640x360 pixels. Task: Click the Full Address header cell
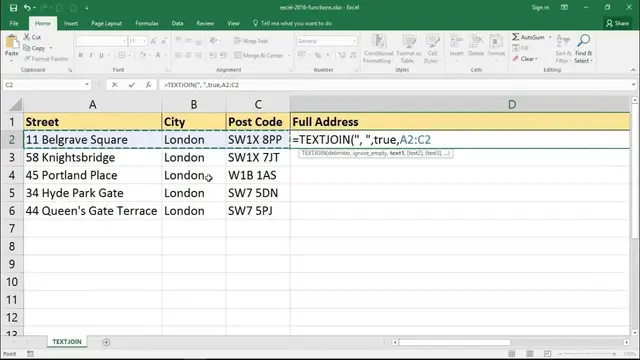pyautogui.click(x=460, y=122)
